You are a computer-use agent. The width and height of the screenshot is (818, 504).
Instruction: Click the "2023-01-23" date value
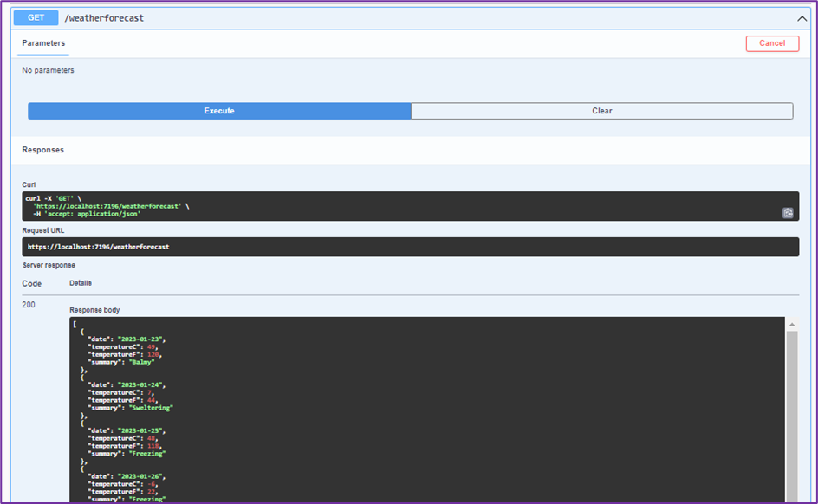tap(140, 339)
